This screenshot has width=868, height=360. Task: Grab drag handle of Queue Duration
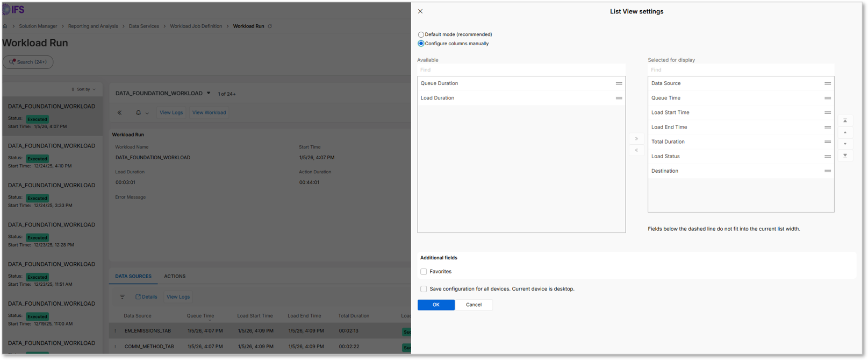(x=619, y=83)
